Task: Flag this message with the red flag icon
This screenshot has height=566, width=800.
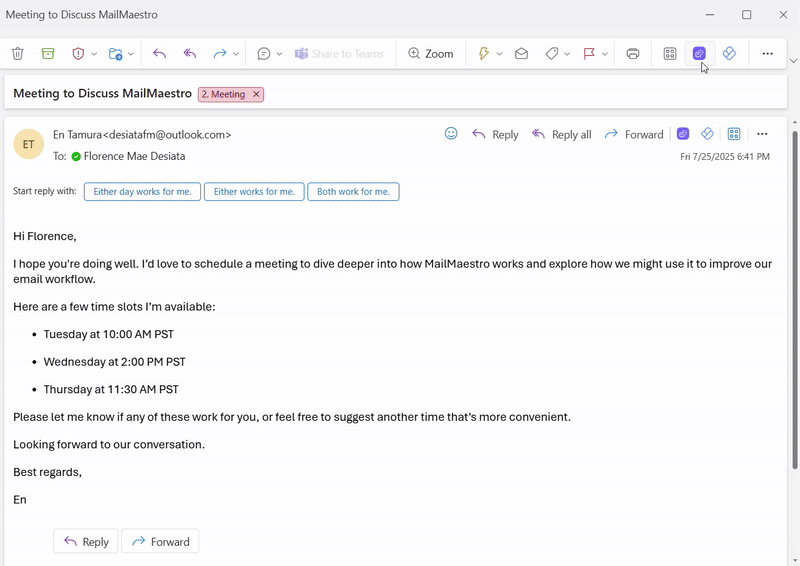Action: pos(589,53)
